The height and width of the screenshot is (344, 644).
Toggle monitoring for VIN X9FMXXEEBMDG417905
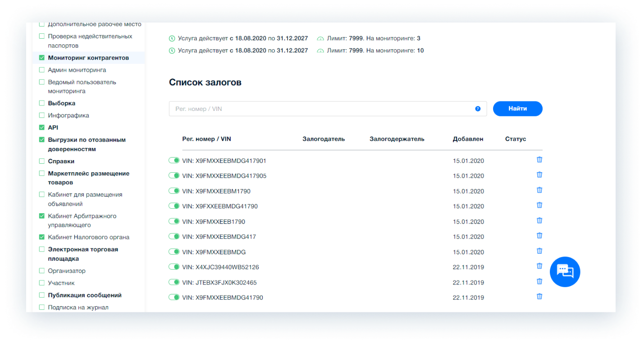tap(174, 175)
